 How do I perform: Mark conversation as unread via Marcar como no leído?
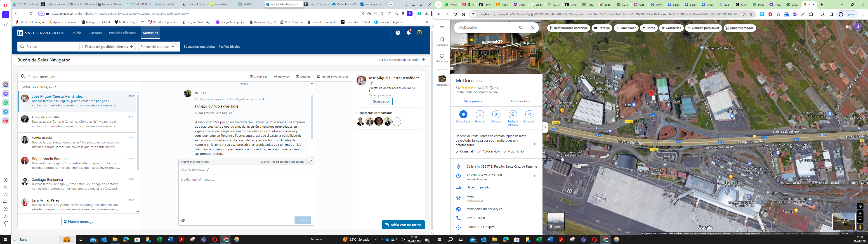point(333,77)
